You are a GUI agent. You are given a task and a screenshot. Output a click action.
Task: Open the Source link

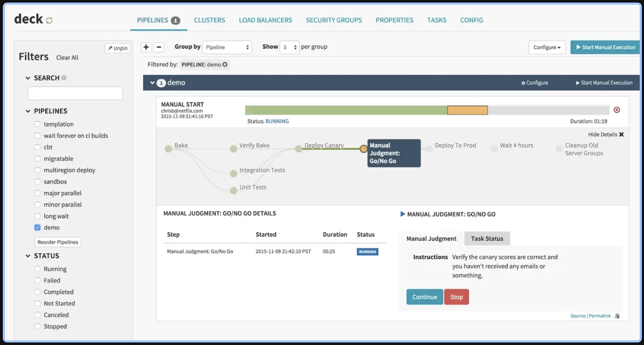(578, 316)
